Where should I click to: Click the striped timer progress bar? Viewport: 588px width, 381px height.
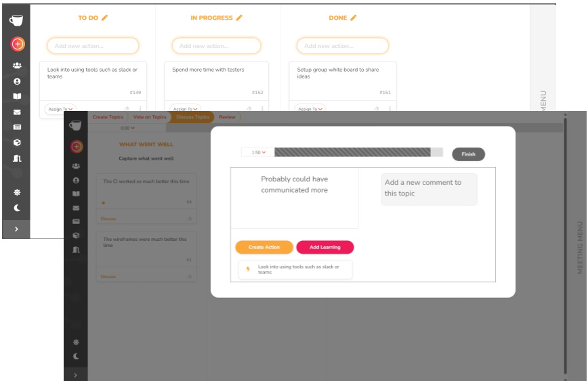tap(352, 153)
